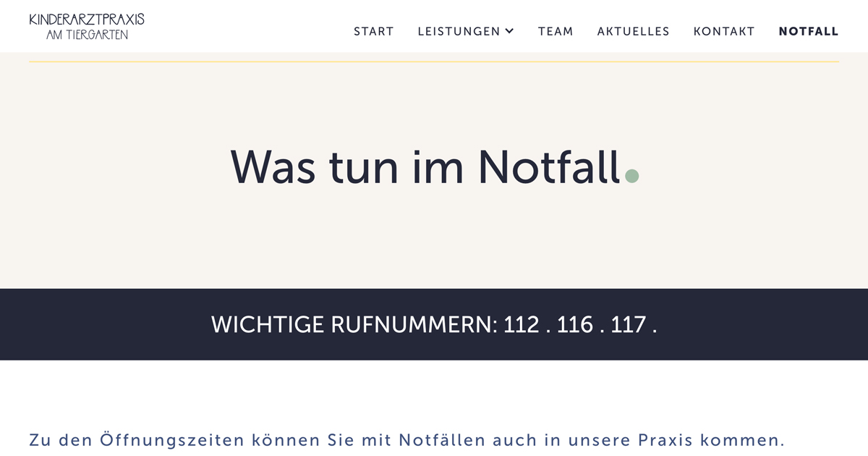Click the patient service number 116
Screen dimensions: 868x456
tap(575, 326)
